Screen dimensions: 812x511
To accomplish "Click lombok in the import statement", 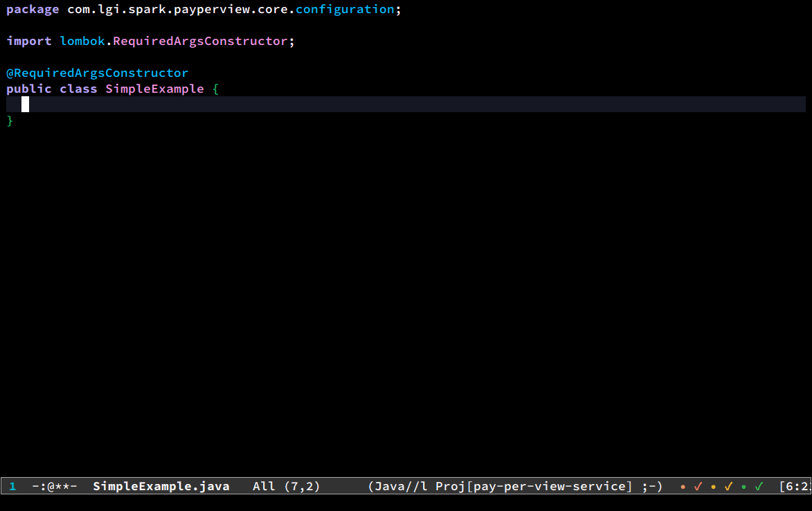I will point(82,41).
